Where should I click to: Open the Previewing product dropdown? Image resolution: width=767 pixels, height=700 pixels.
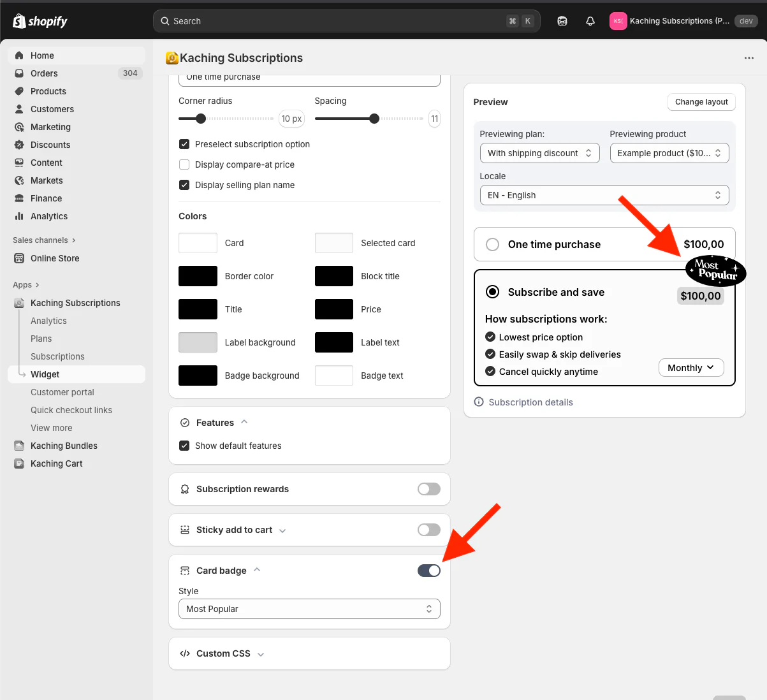point(669,153)
